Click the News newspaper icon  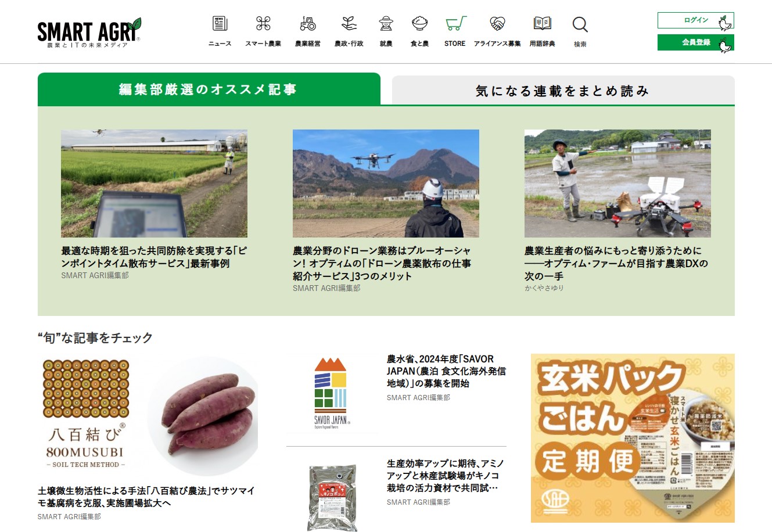click(x=220, y=24)
